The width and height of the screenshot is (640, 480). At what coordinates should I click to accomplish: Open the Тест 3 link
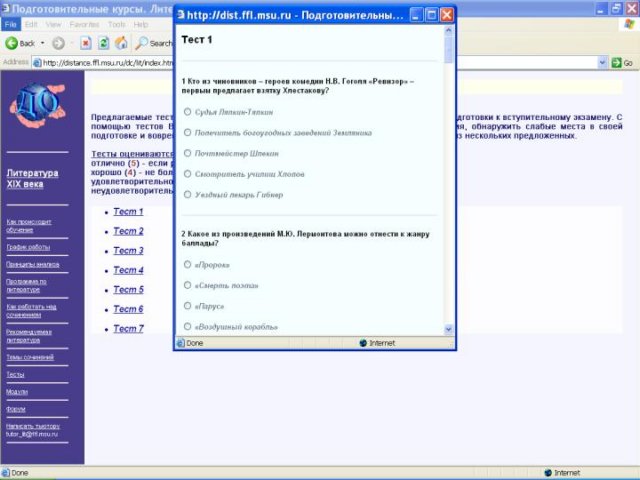[128, 251]
